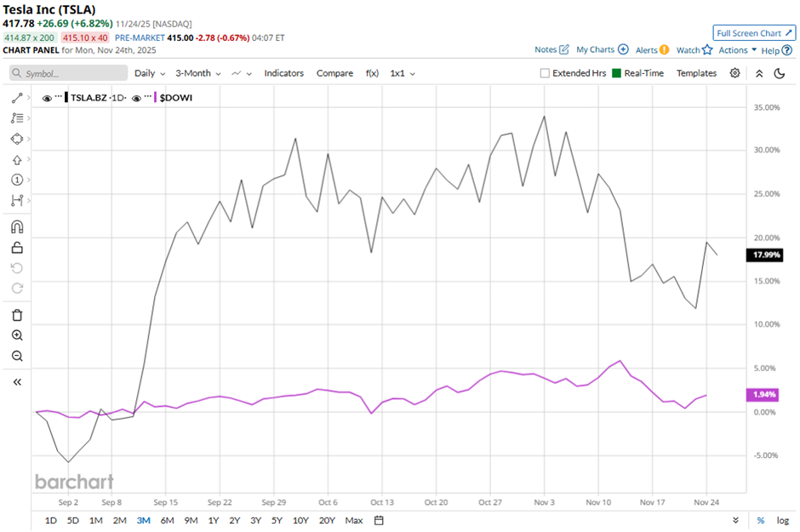Open the Indicators menu

283,73
